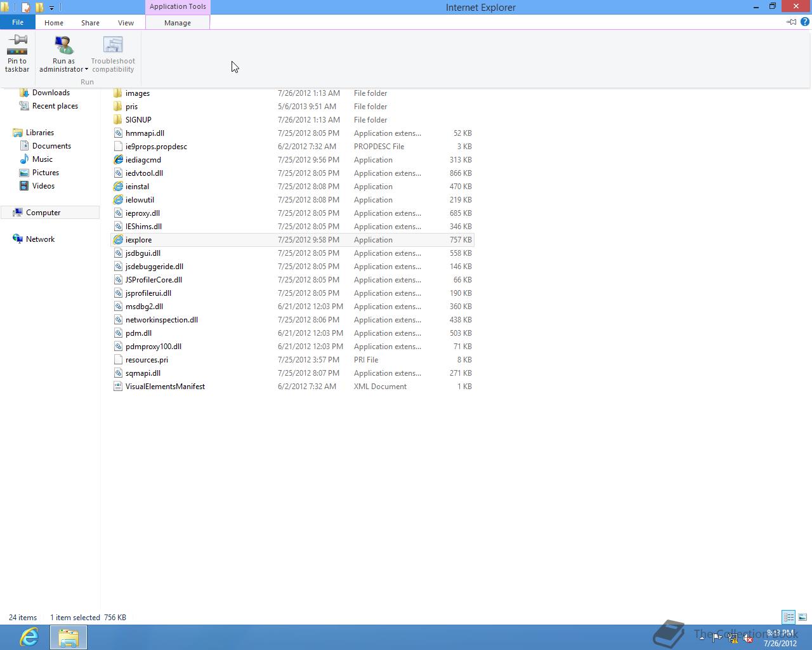Select the Manage ribbon tab

point(178,22)
